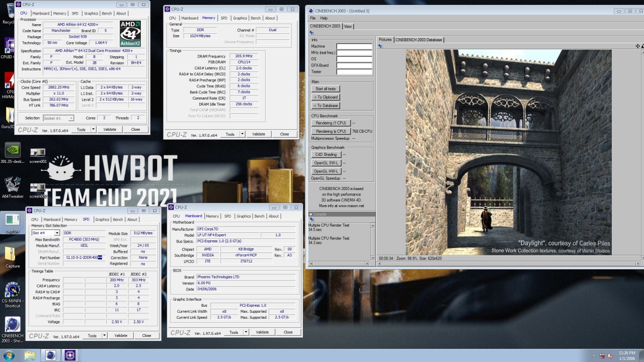Open About tab in the SPD tab window

pyautogui.click(x=132, y=220)
